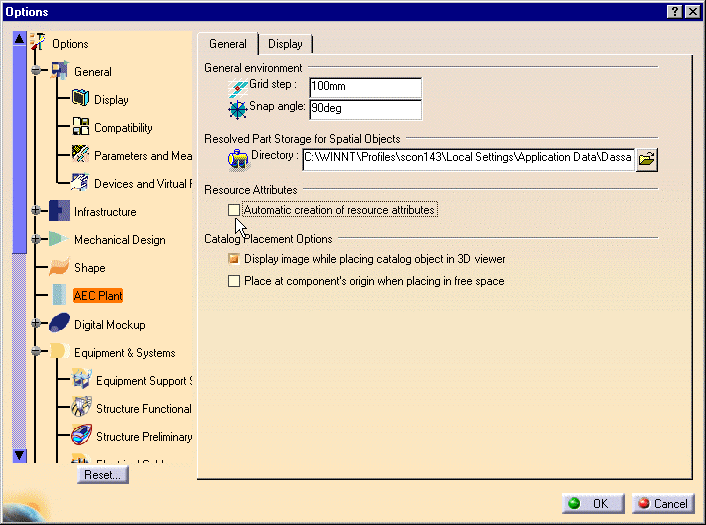The height and width of the screenshot is (525, 706).
Task: Expand the Digital Mockup tree node
Action: 37,324
